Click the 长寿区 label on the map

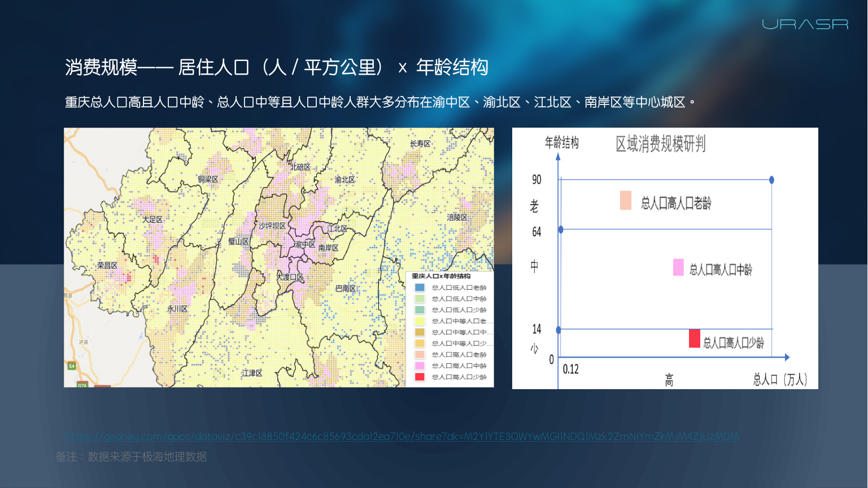420,143
